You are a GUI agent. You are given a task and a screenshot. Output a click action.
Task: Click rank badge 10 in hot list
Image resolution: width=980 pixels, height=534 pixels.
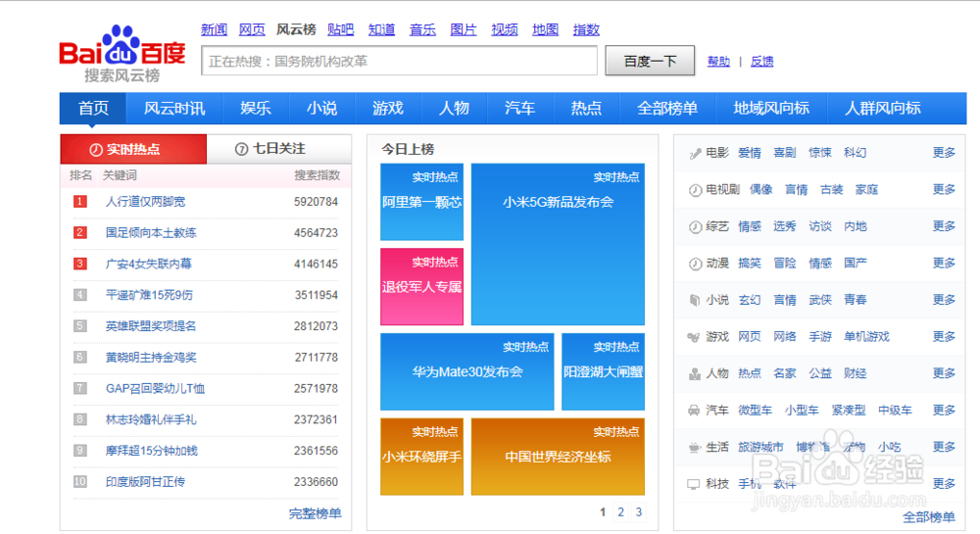[80, 481]
